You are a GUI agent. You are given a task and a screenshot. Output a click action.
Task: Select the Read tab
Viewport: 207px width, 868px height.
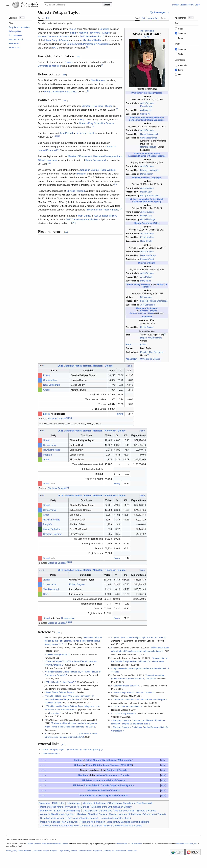tap(137, 18)
